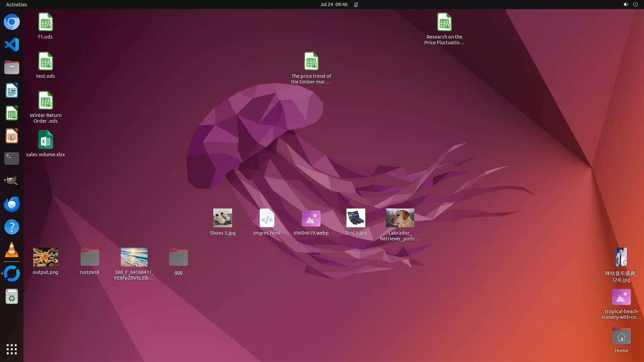Open Help from the dock
The width and height of the screenshot is (644, 362).
point(12,227)
